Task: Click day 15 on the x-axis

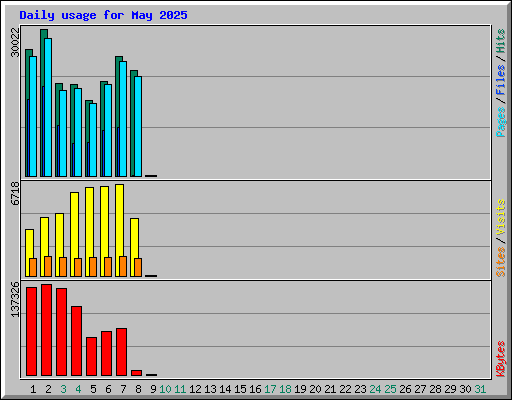Action: (x=240, y=389)
